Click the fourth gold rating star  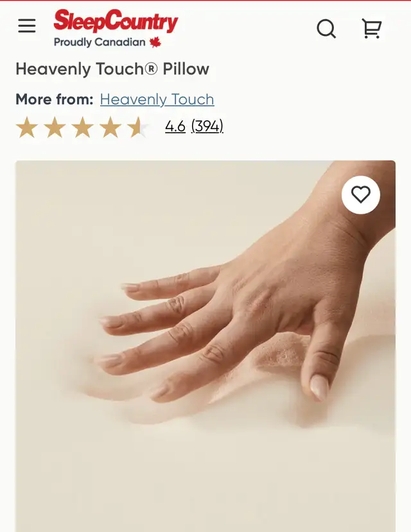110,127
